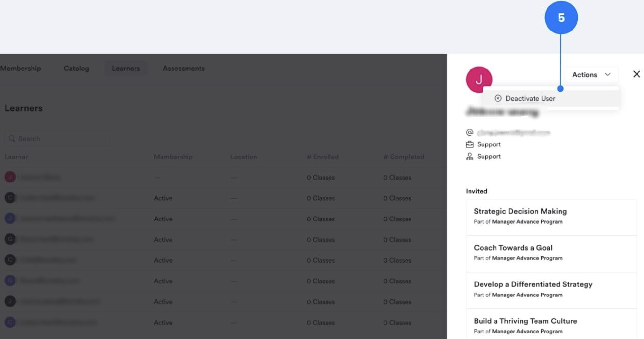Click the pink J avatar in the profile panel
This screenshot has width=644, height=339.
tap(479, 80)
